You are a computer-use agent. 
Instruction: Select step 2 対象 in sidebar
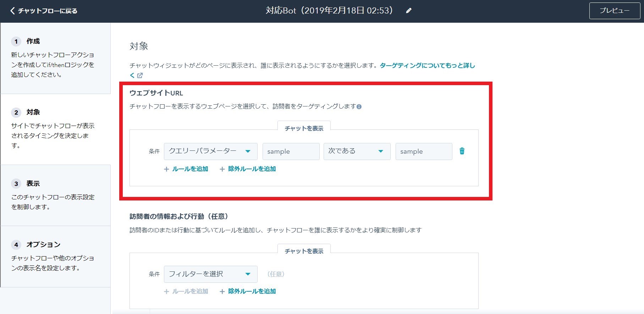click(x=56, y=130)
